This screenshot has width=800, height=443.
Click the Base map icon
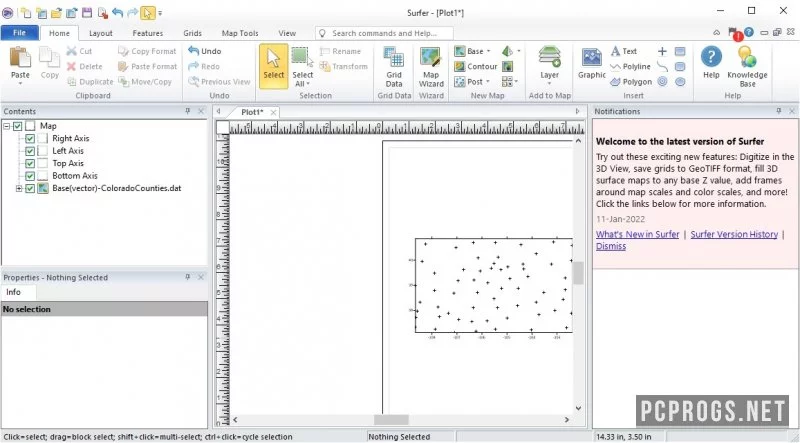click(x=460, y=51)
